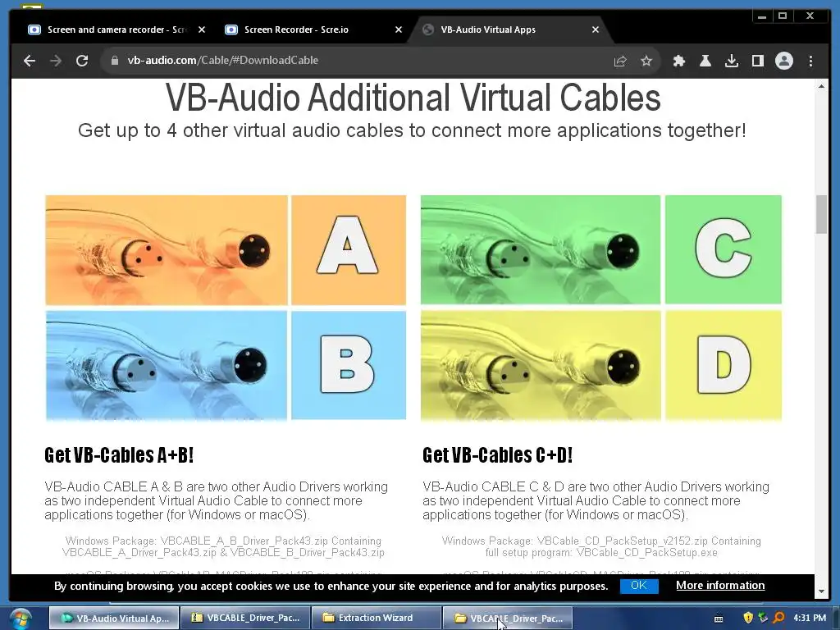Click the security shield tray icon
The height and width of the screenshot is (630, 840).
point(748,619)
